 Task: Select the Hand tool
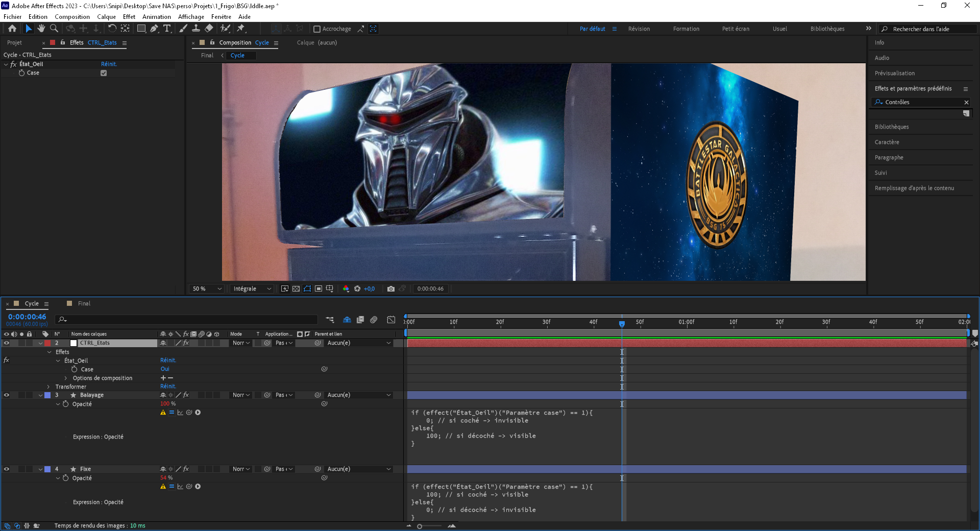[x=41, y=29]
